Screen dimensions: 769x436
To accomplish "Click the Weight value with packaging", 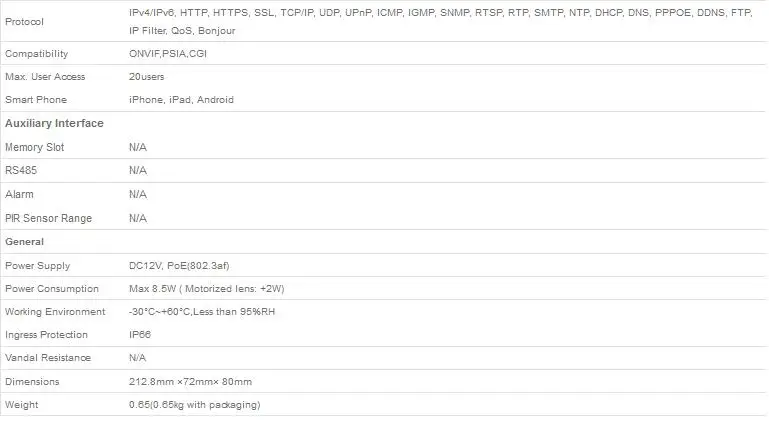I will [195, 405].
